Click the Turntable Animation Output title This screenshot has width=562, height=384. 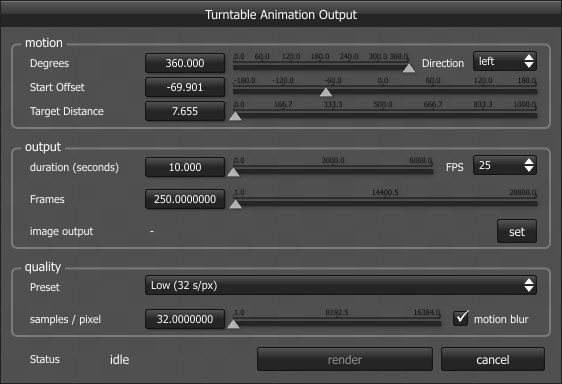pos(281,15)
